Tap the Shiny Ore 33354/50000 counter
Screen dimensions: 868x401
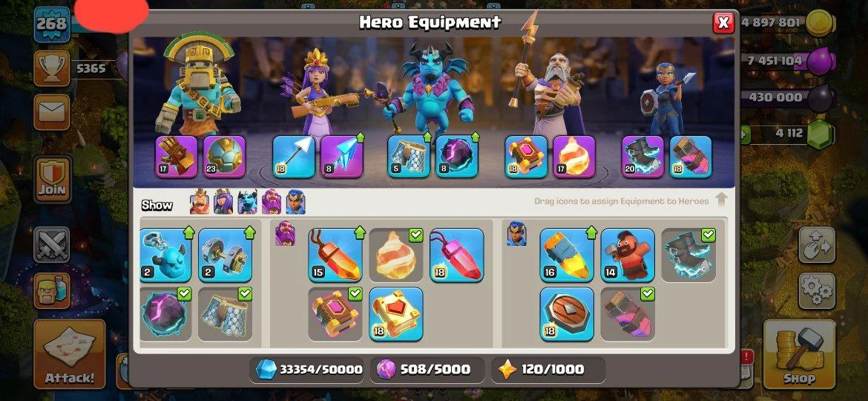(309, 369)
